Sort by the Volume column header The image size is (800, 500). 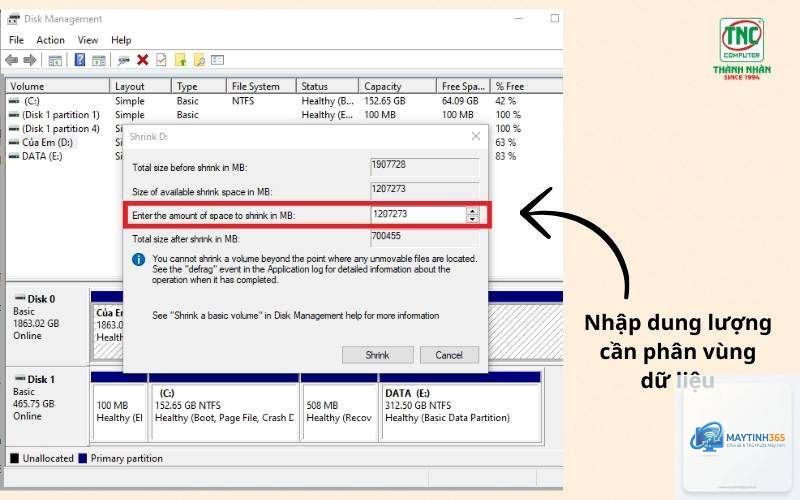[58, 86]
